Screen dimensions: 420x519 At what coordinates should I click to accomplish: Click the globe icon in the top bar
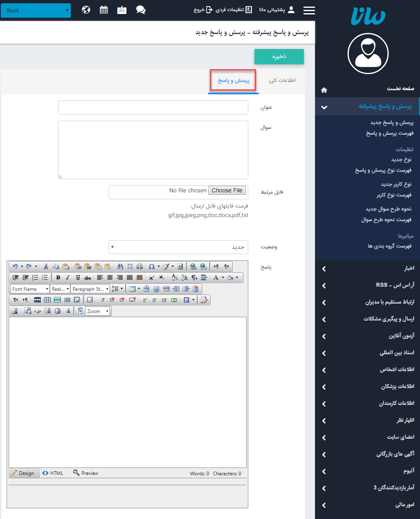click(86, 9)
